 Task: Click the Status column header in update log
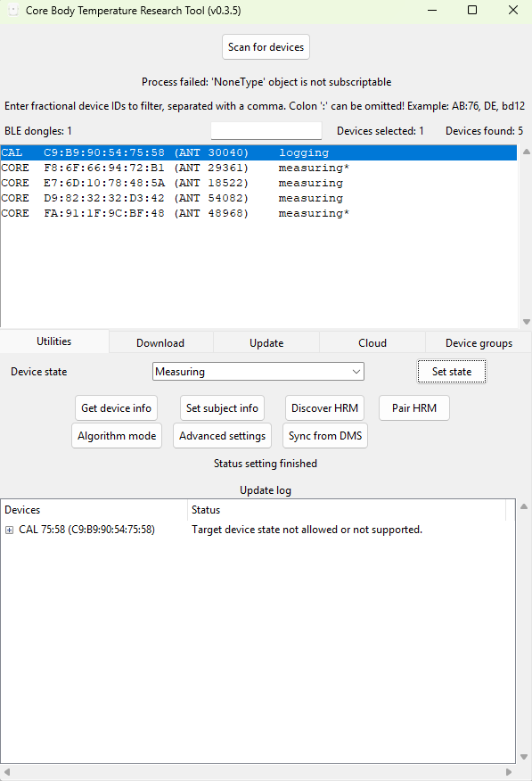347,510
